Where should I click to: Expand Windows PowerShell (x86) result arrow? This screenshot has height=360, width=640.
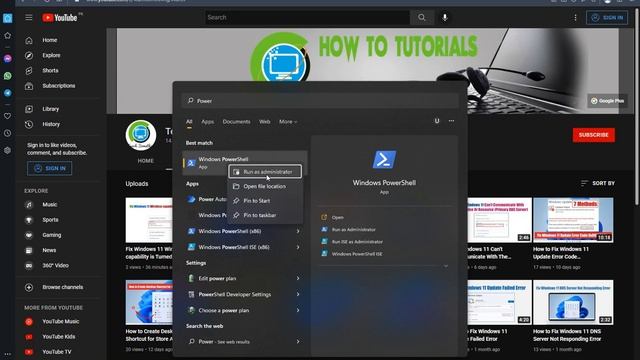(298, 231)
